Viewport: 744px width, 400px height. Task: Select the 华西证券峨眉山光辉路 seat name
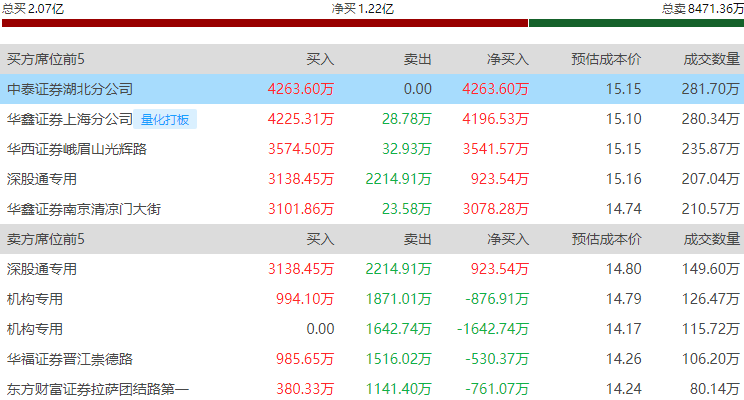point(77,149)
